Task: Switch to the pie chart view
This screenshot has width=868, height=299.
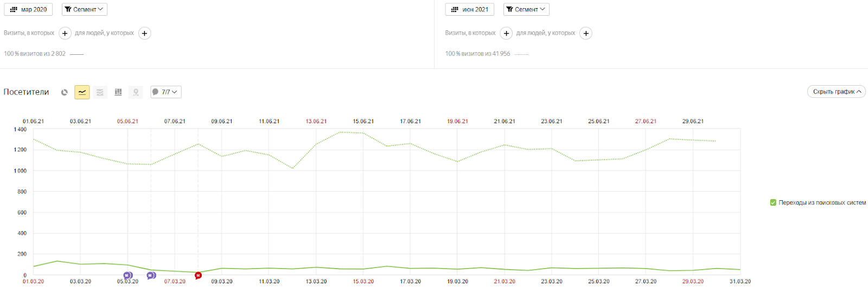Action: [65, 92]
